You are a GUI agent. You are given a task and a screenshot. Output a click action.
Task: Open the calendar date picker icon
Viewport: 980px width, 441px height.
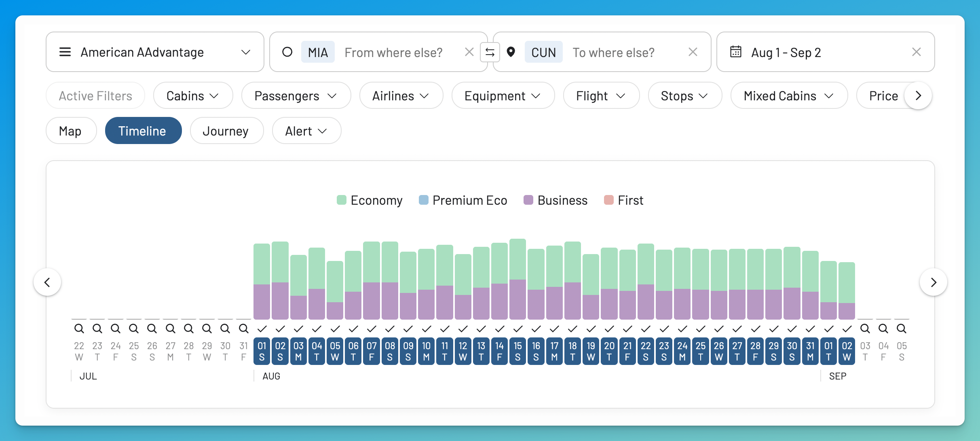[735, 52]
